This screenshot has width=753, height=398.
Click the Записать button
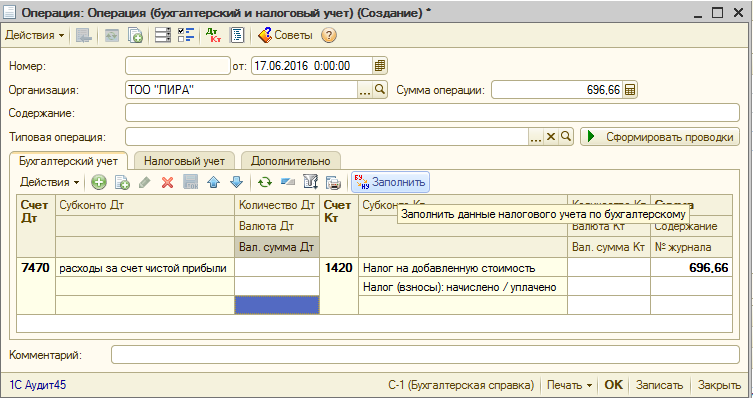pos(659,385)
